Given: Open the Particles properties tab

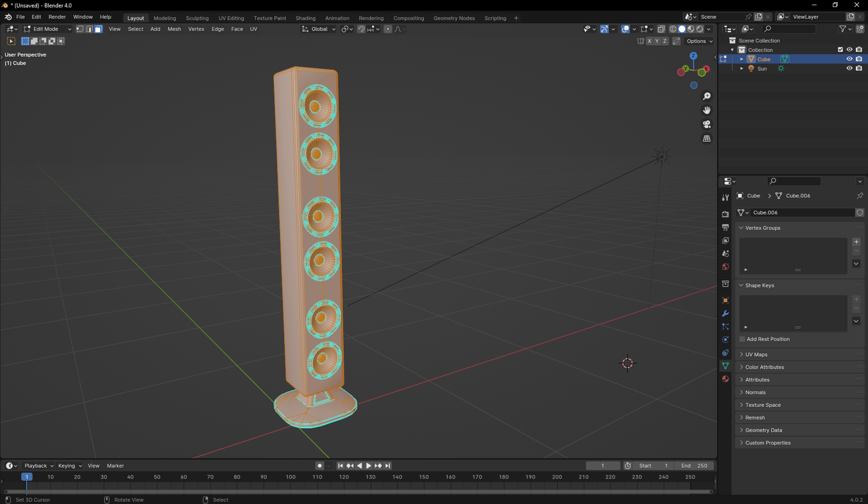Looking at the screenshot, I should [x=725, y=327].
